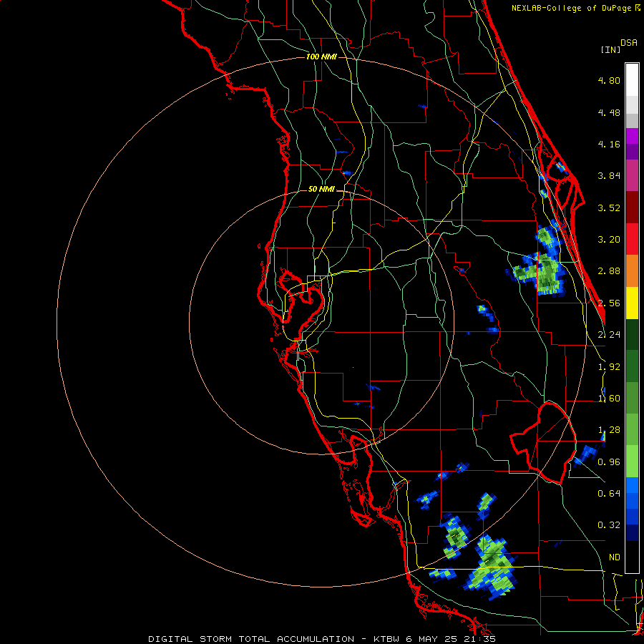Select the 3.52 legend value
Image resolution: width=644 pixels, height=644 pixels.
pos(609,208)
